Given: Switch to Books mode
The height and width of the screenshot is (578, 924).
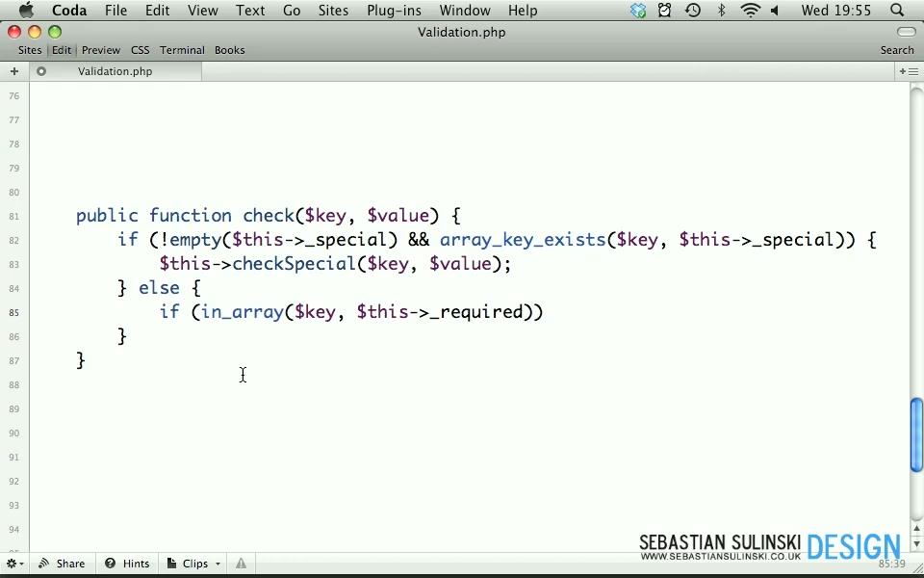Looking at the screenshot, I should coord(229,50).
